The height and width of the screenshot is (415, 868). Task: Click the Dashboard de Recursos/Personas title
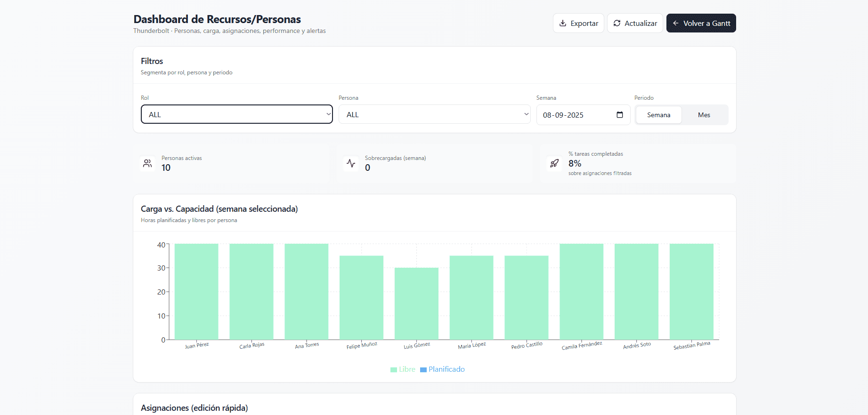[217, 19]
